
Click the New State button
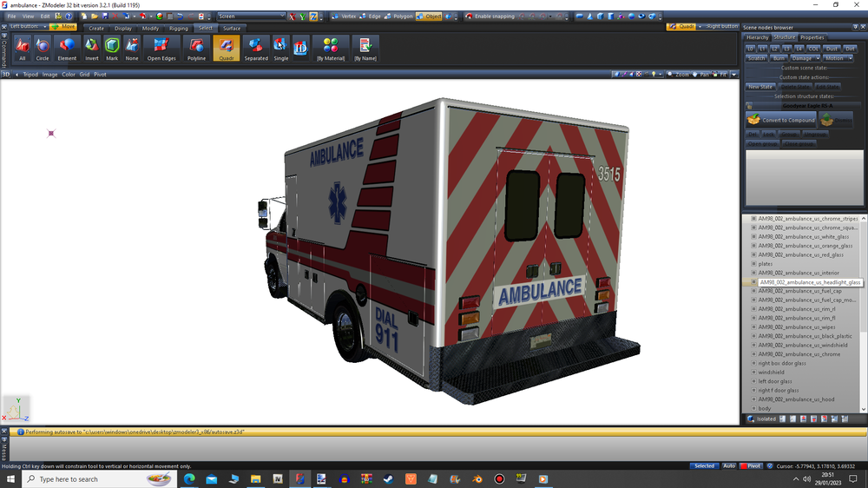(760, 87)
